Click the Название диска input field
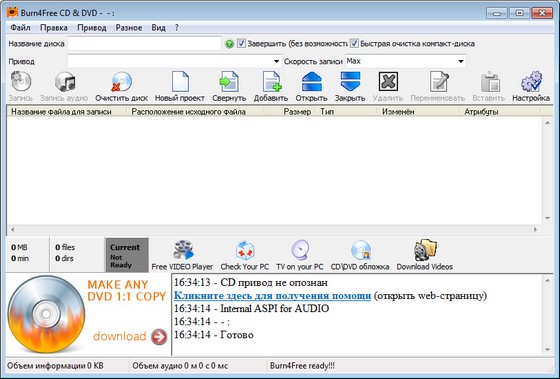This screenshot has height=379, width=560. pos(144,44)
